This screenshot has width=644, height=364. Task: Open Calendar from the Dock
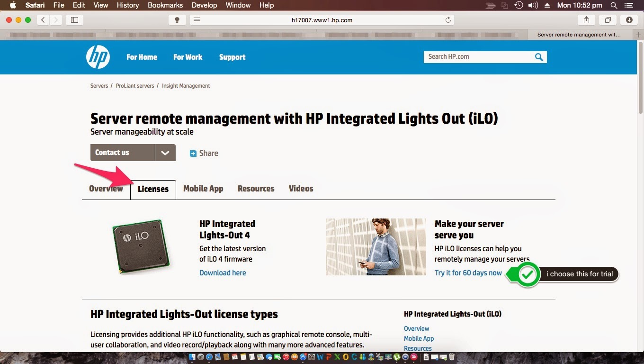[x=234, y=357]
